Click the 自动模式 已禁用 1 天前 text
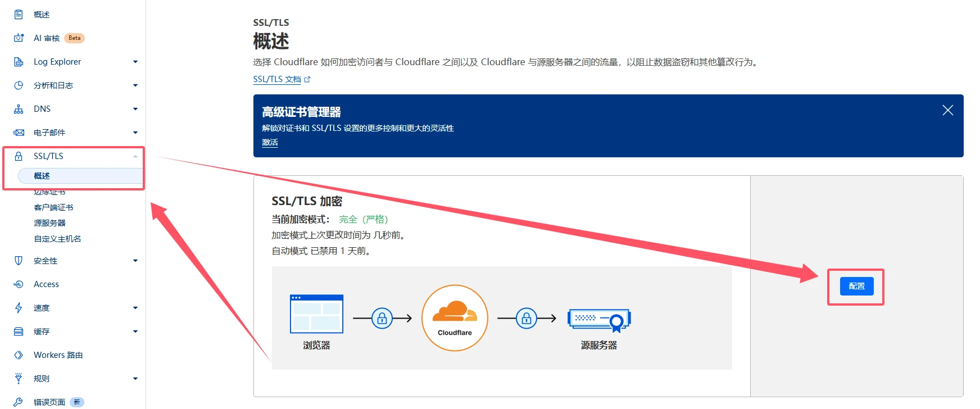Viewport: 980px width, 409px height. point(322,251)
